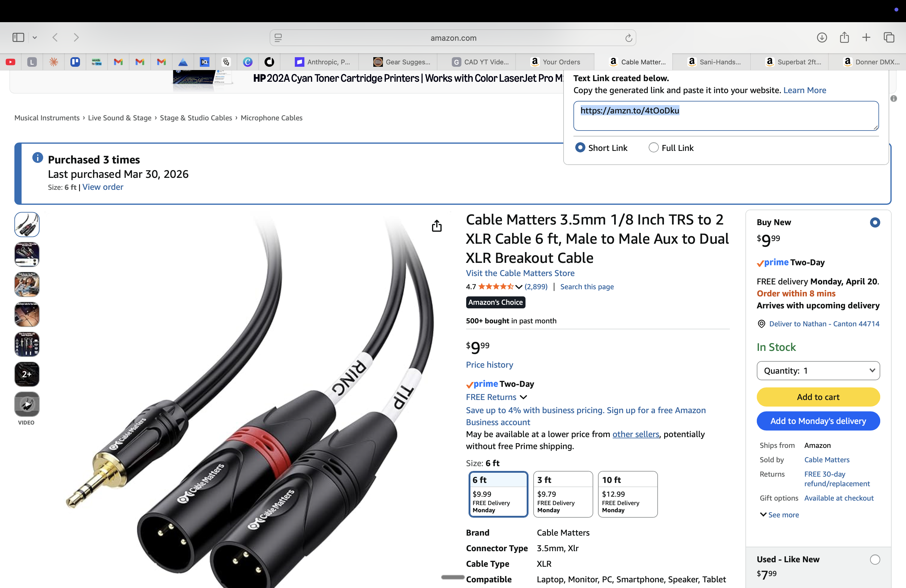Screen dimensions: 906x588
Task: Reload the page with the refresh icon
Action: point(629,38)
